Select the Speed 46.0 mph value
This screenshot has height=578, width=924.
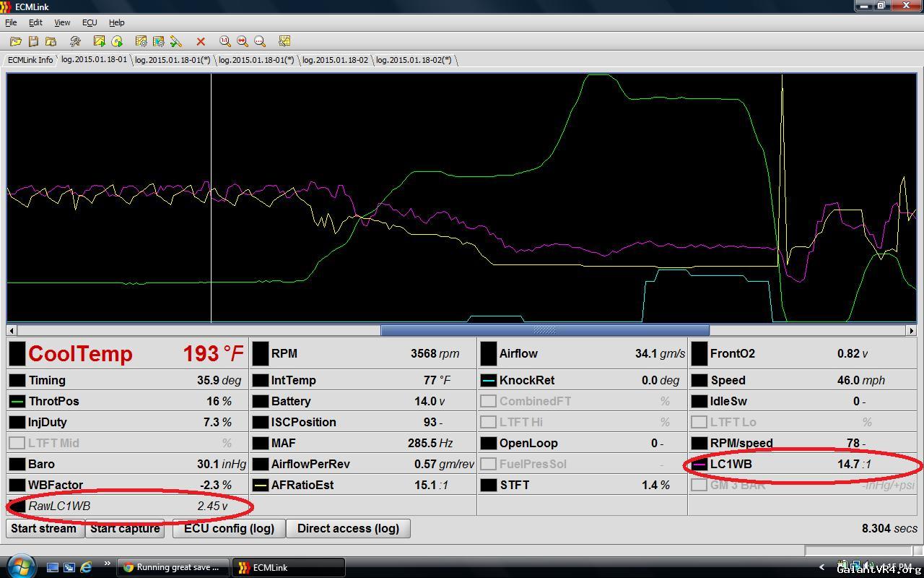860,380
